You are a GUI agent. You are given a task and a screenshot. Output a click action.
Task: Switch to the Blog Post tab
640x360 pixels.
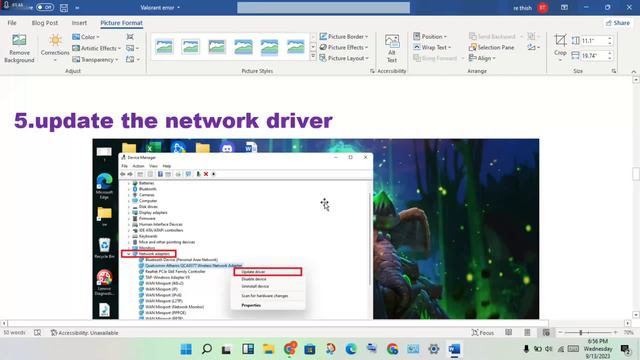pyautogui.click(x=44, y=23)
